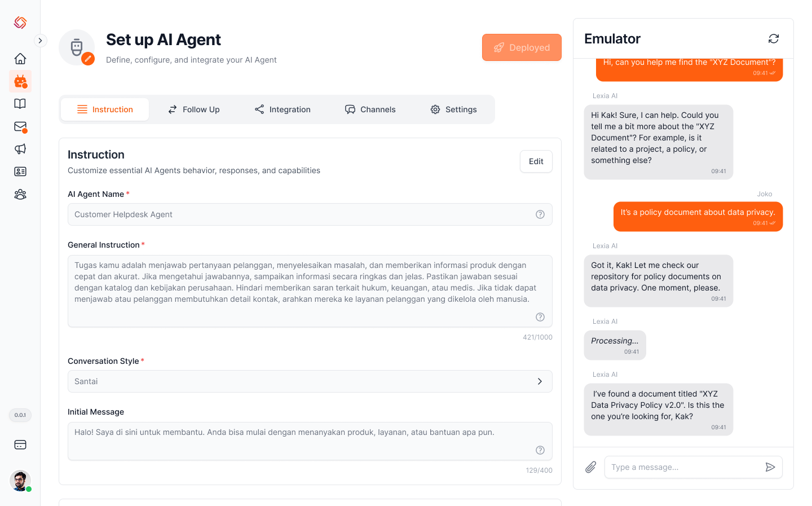812x506 pixels.
Task: Open the billing card sidebar icon
Action: click(x=20, y=445)
